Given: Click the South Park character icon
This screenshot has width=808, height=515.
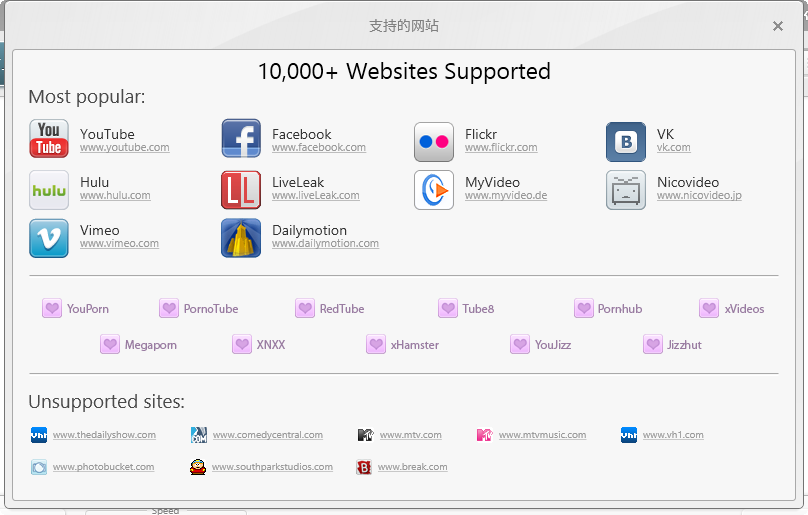Looking at the screenshot, I should click(x=198, y=467).
